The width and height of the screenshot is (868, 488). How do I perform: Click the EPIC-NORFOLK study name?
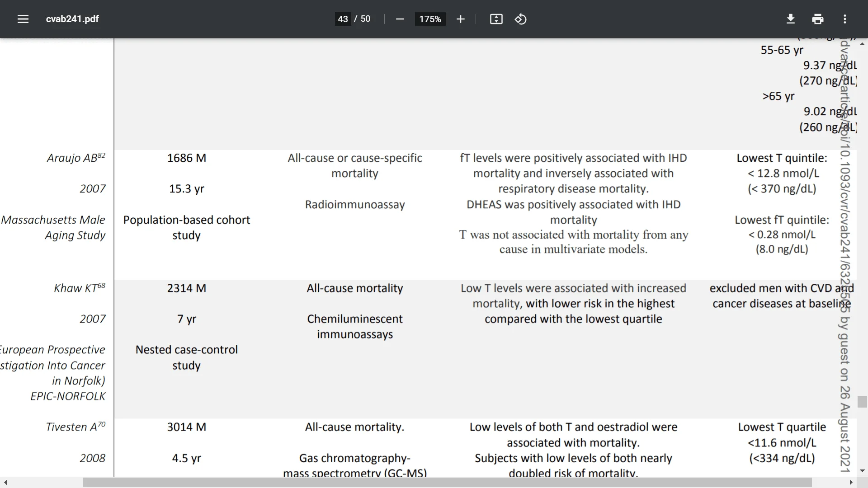[68, 396]
